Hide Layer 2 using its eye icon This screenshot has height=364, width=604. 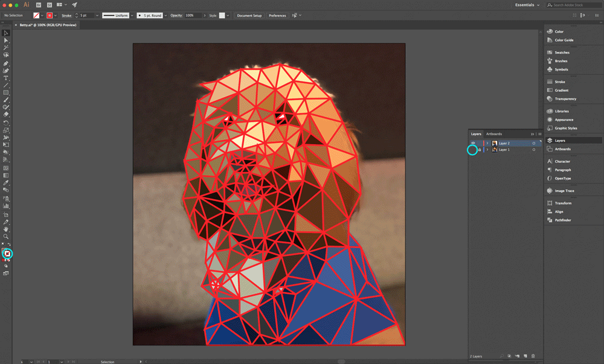click(x=473, y=143)
